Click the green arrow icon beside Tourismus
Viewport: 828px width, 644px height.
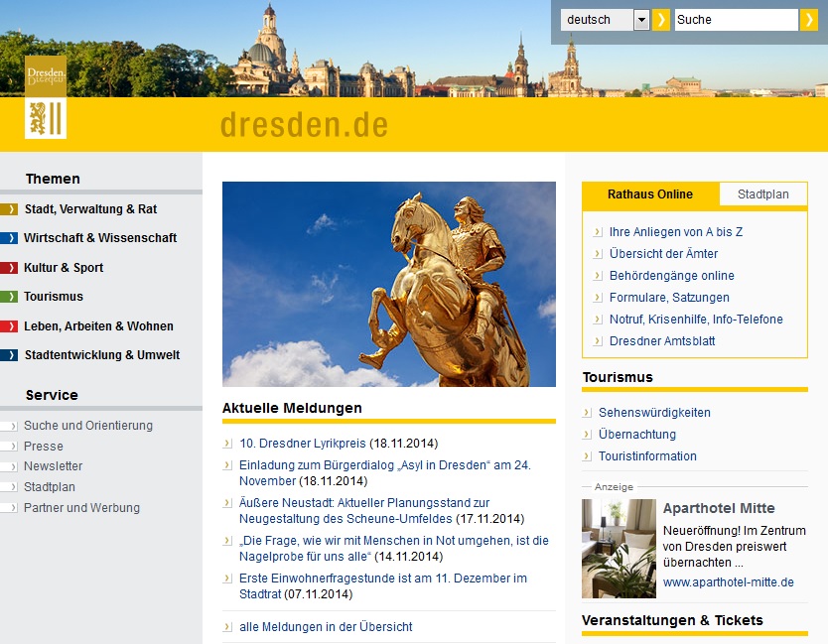[9, 297]
